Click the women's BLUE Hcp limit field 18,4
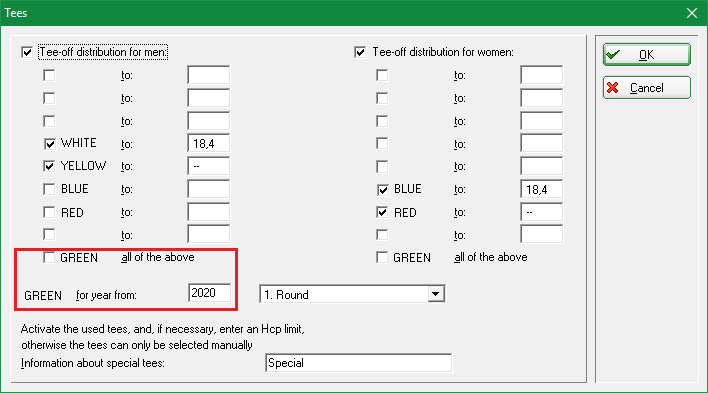The height and width of the screenshot is (393, 708). click(541, 189)
